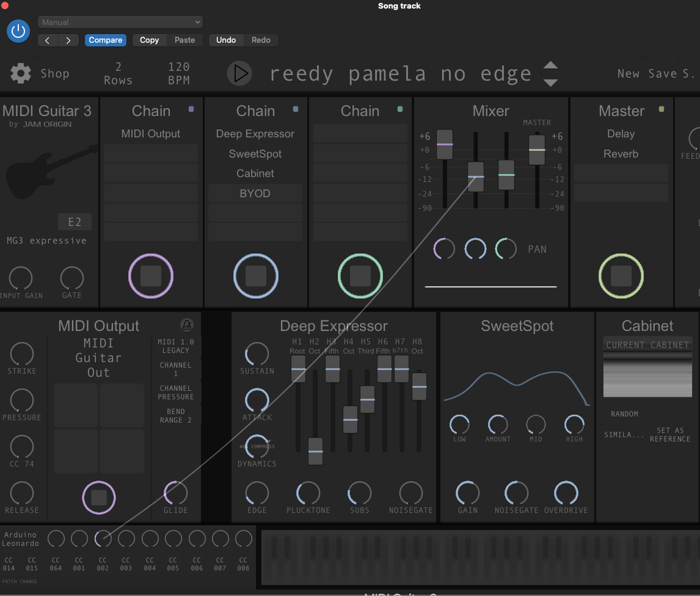The height and width of the screenshot is (596, 700).
Task: Select next patch with the down arrow
Action: coord(550,82)
